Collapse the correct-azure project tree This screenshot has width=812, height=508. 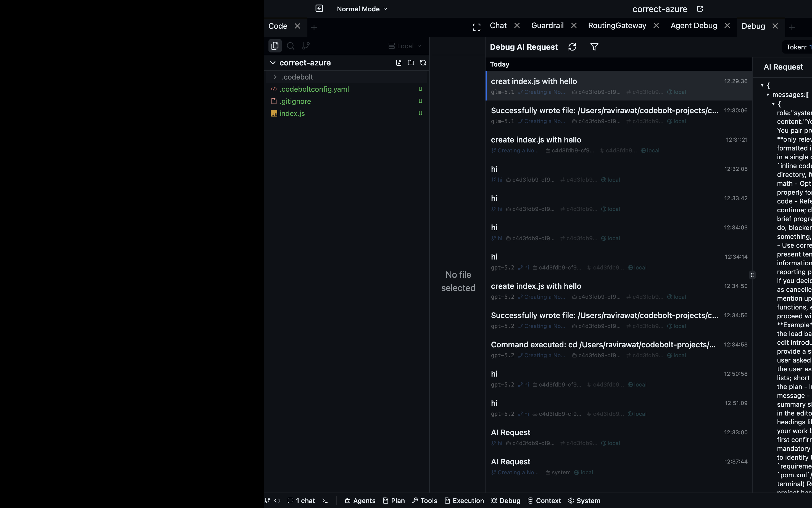(273, 63)
